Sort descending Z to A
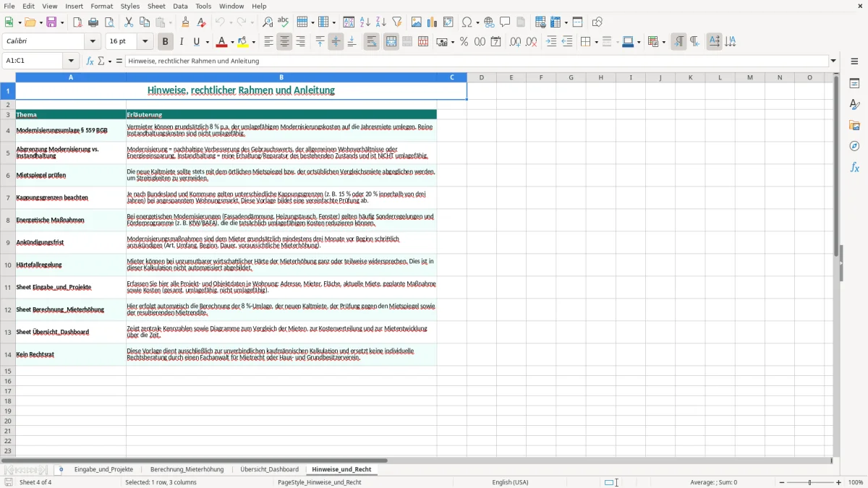This screenshot has height=488, width=868. tap(381, 22)
